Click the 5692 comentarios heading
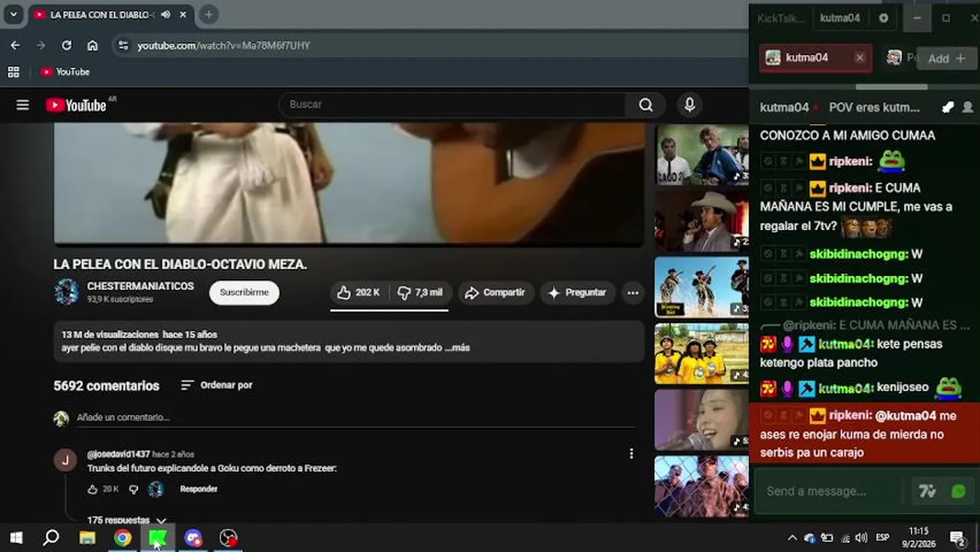The width and height of the screenshot is (980, 552). (x=107, y=386)
